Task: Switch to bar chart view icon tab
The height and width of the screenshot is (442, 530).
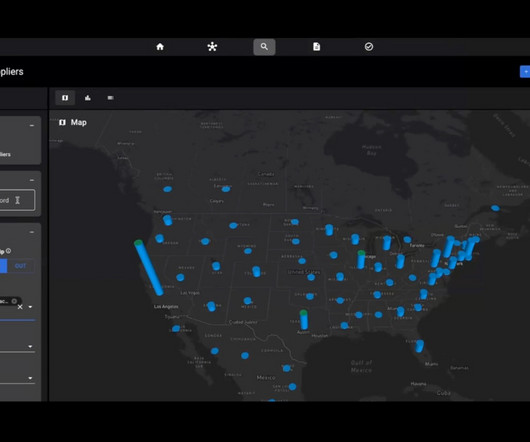Action: (x=88, y=98)
